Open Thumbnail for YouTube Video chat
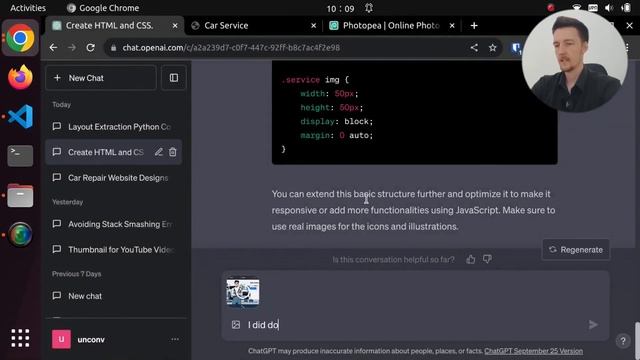Image resolution: width=640 pixels, height=360 pixels. click(x=113, y=250)
